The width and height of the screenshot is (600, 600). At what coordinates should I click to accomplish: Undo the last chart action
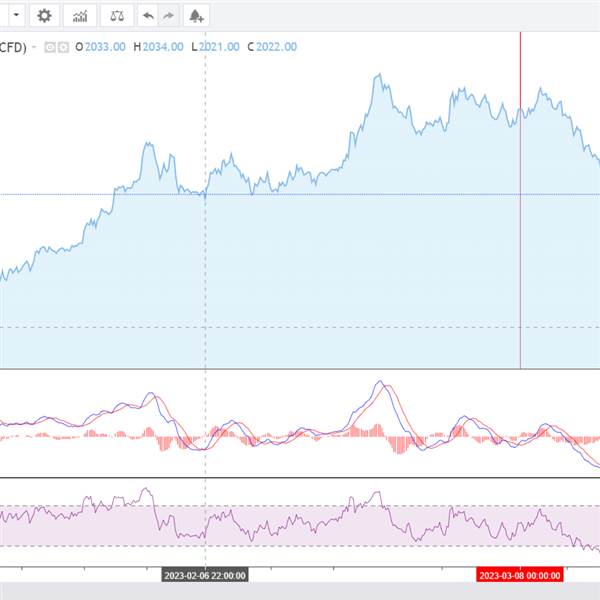coord(148,15)
